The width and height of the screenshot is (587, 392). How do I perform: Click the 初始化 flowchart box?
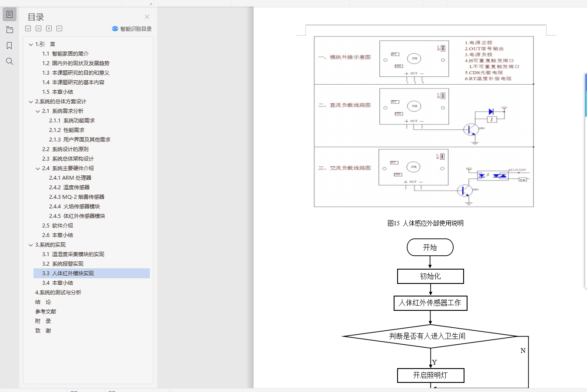(431, 276)
